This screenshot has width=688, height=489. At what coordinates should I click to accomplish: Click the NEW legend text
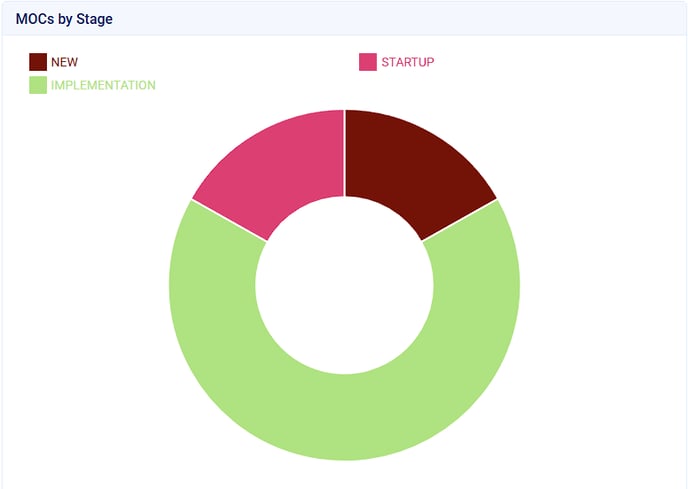point(64,62)
